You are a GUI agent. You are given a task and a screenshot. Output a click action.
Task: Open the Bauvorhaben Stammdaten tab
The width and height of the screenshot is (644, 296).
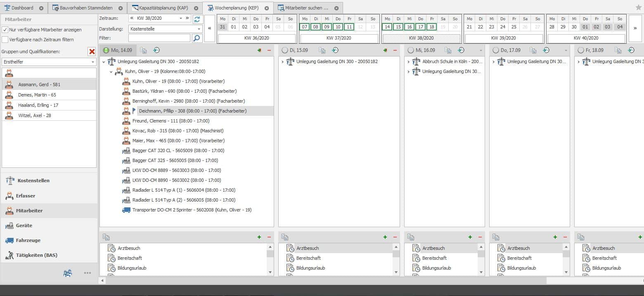85,8
